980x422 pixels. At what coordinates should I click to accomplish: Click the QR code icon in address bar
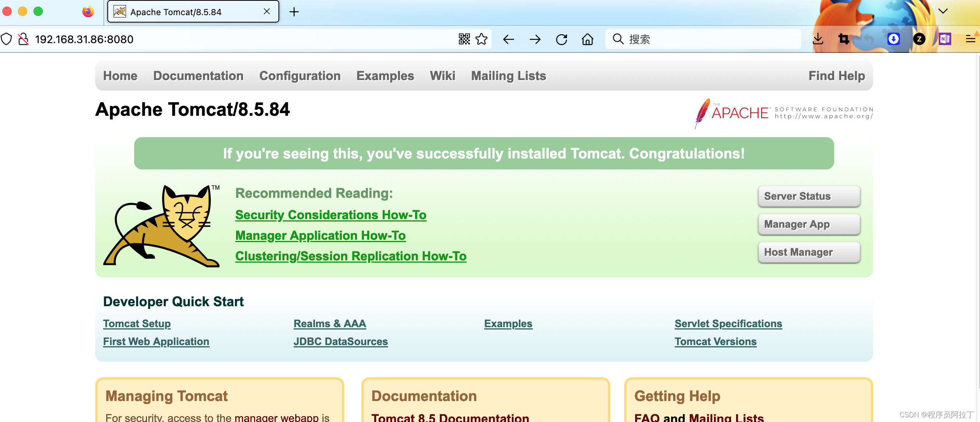click(x=464, y=39)
